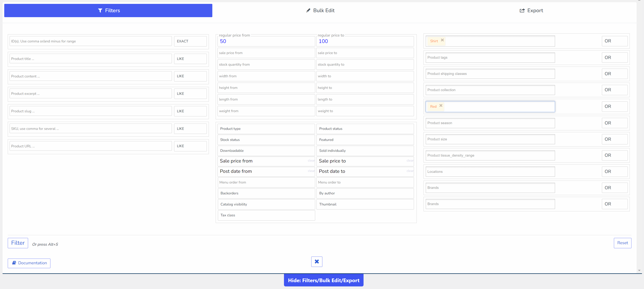Click the SKU input field
Screen dimensions: 644x289
(90, 129)
